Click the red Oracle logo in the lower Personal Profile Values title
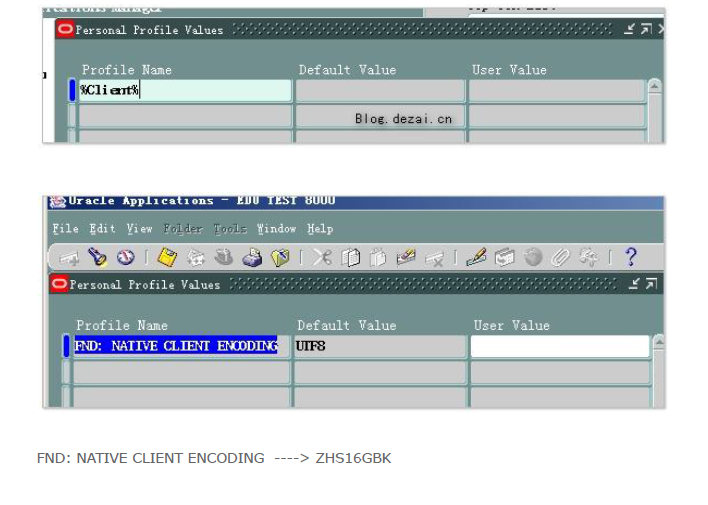This screenshot has height=505, width=708. coord(59,284)
